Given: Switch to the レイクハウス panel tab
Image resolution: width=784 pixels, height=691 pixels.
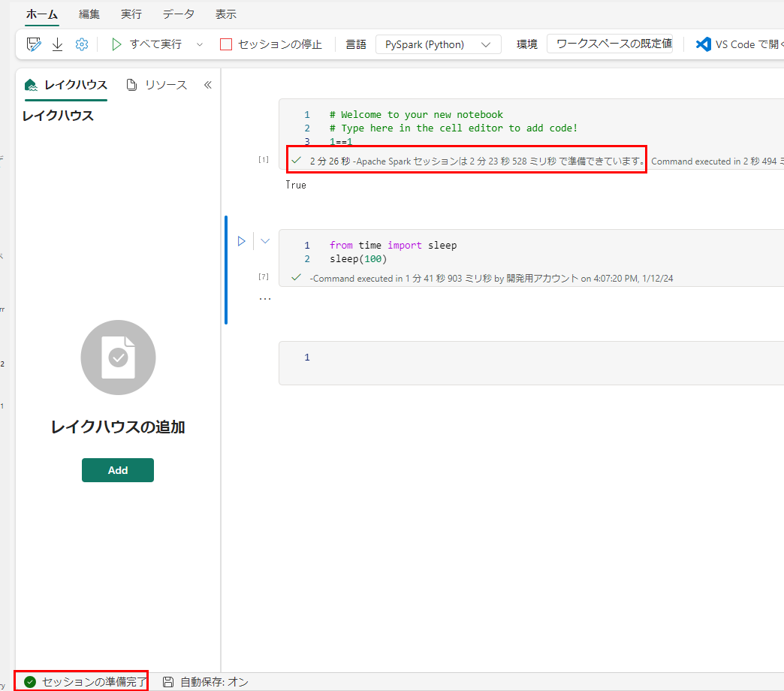Looking at the screenshot, I should point(66,85).
